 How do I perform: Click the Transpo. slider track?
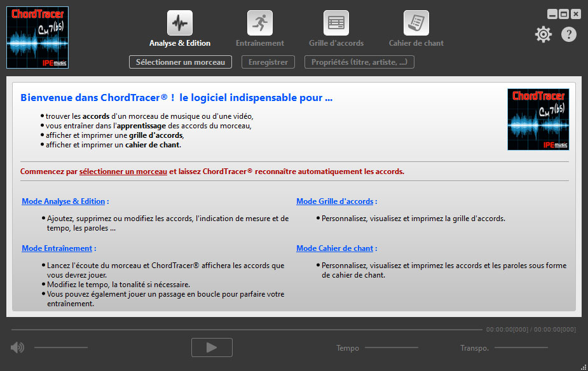tap(521, 347)
